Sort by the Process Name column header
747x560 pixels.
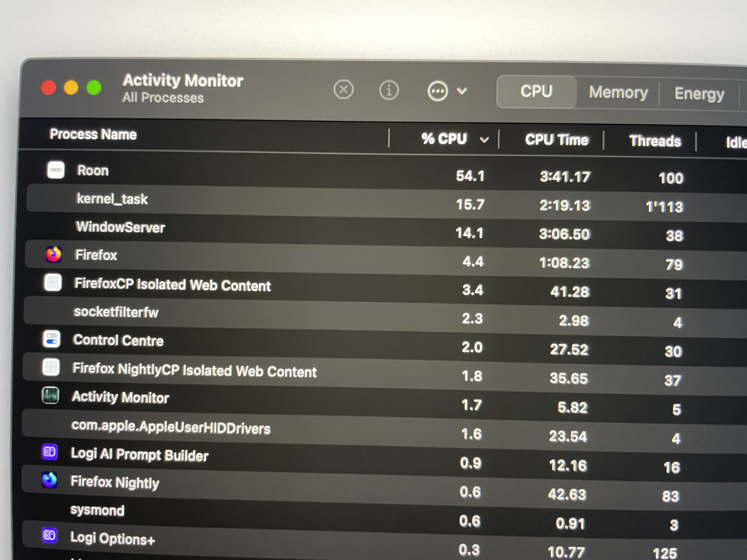pyautogui.click(x=93, y=134)
